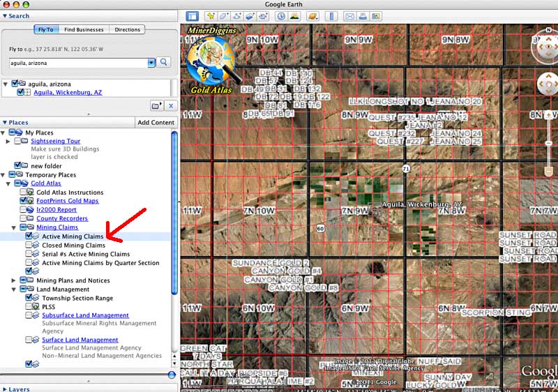Image resolution: width=558 pixels, height=392 pixels.
Task: Add a polygon using the toolbar
Action: click(x=224, y=16)
